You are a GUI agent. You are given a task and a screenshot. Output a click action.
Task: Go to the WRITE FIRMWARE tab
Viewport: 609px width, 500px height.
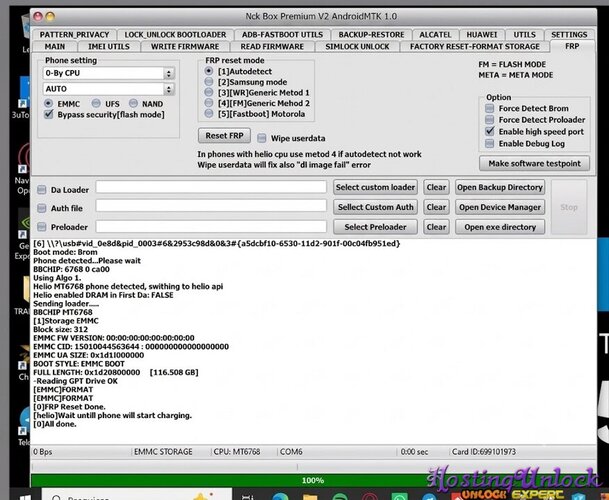pos(185,47)
